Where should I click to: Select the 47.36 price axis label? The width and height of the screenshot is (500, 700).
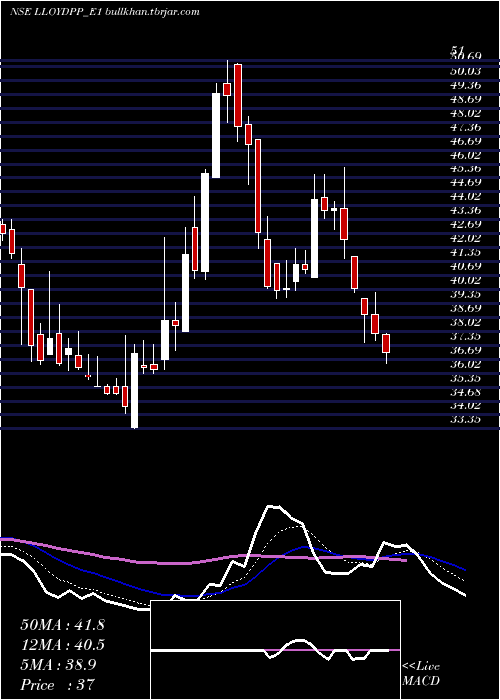(x=466, y=127)
